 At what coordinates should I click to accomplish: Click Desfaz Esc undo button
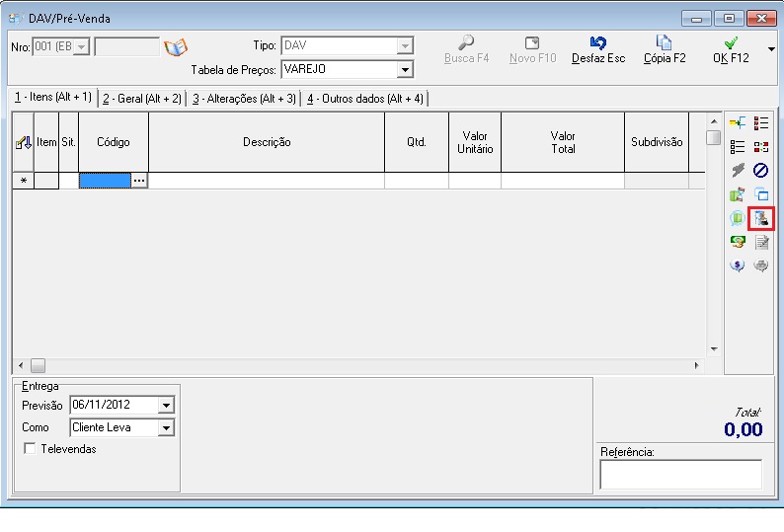(598, 49)
